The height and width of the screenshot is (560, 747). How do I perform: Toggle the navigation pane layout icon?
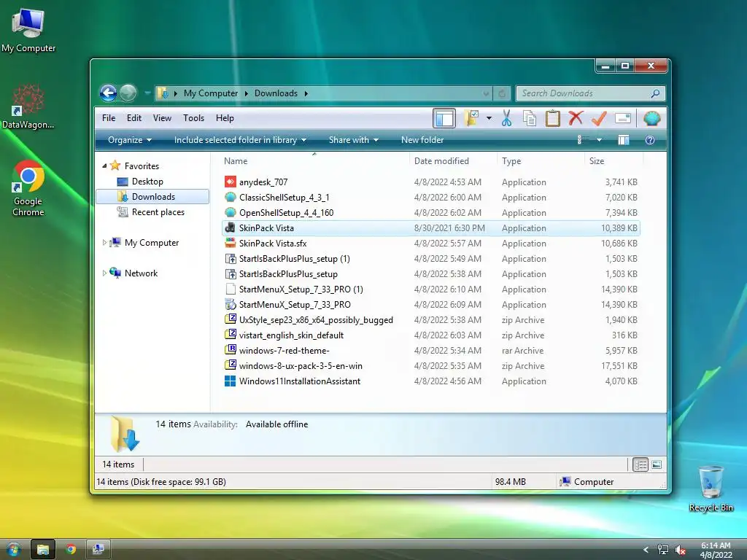coord(444,118)
